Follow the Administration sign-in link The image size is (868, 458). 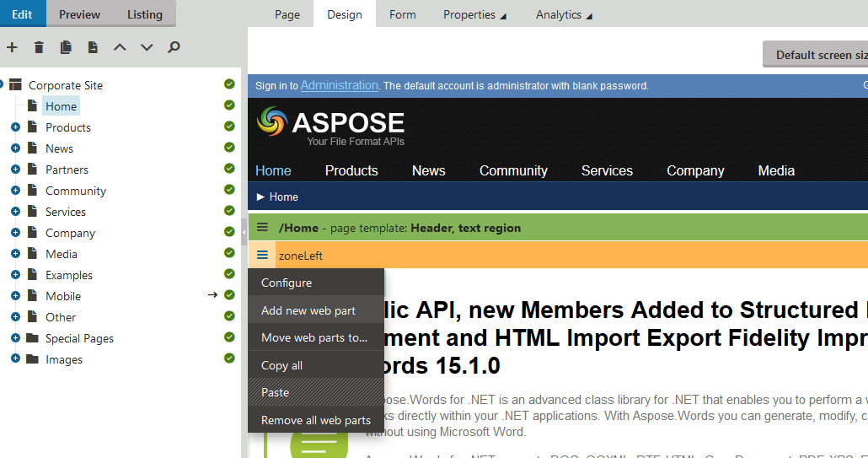tap(340, 85)
